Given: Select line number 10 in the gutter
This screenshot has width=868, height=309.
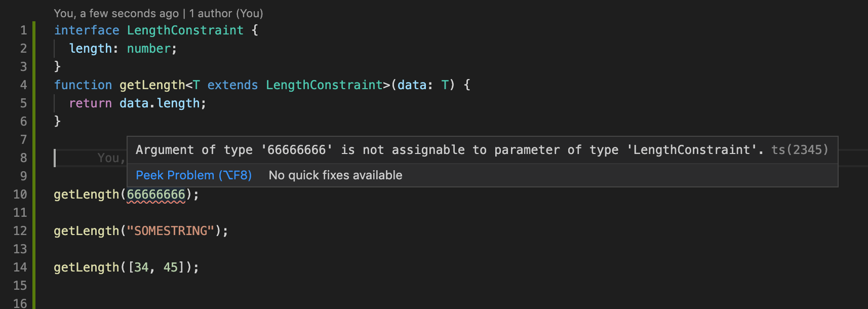Looking at the screenshot, I should click(x=19, y=194).
